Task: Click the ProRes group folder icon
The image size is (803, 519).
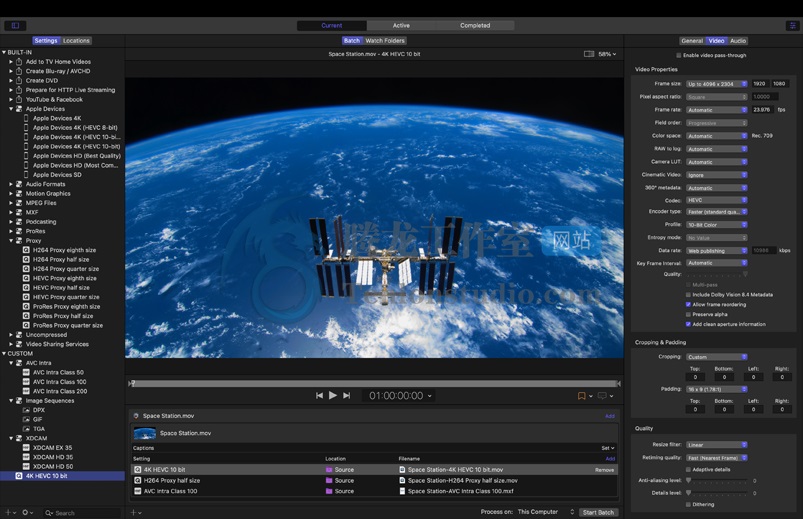Action: point(19,231)
